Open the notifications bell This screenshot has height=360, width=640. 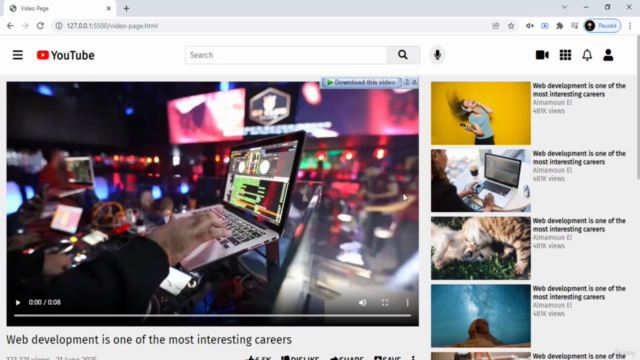coord(587,55)
